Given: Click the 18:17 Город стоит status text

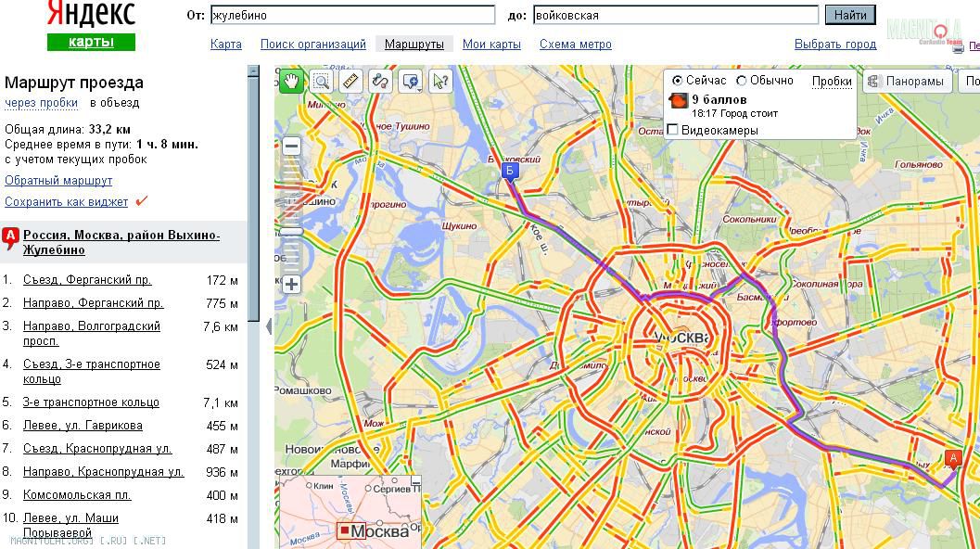Looking at the screenshot, I should point(735,114).
